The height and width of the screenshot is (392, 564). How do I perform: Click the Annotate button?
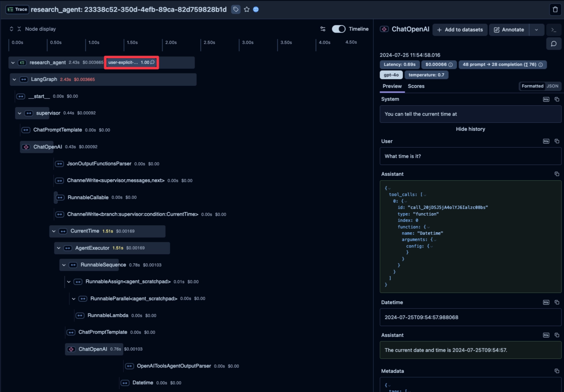click(509, 30)
